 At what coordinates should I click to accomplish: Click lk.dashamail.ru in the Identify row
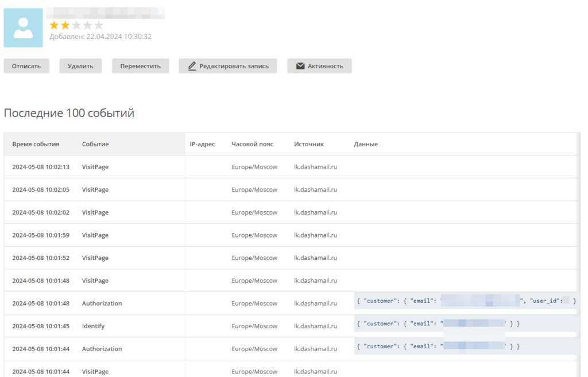click(315, 326)
